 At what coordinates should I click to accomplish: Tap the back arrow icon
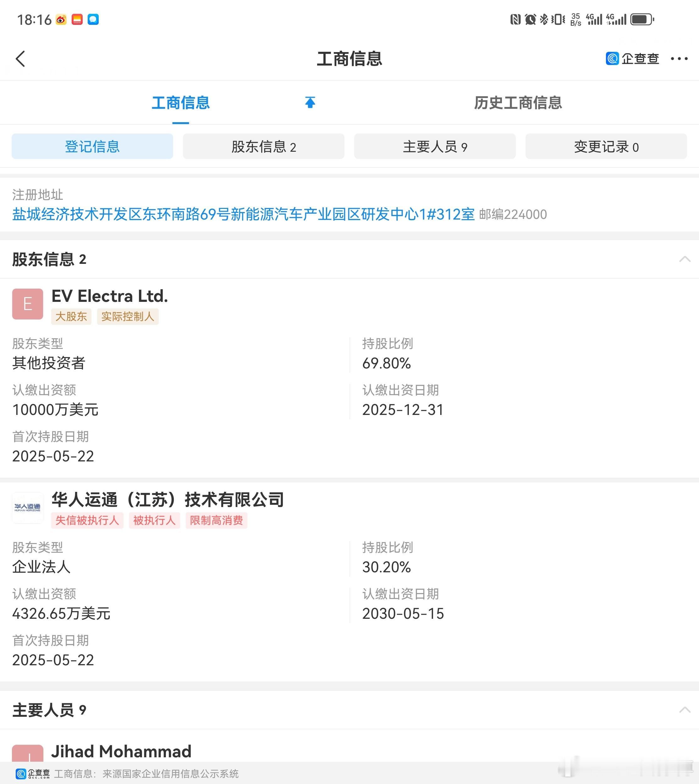point(21,59)
